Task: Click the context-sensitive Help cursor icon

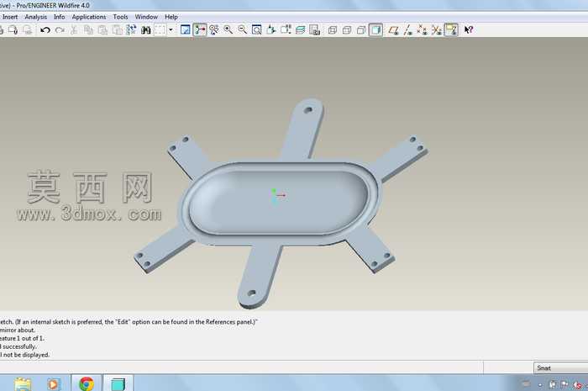Action: [469, 30]
